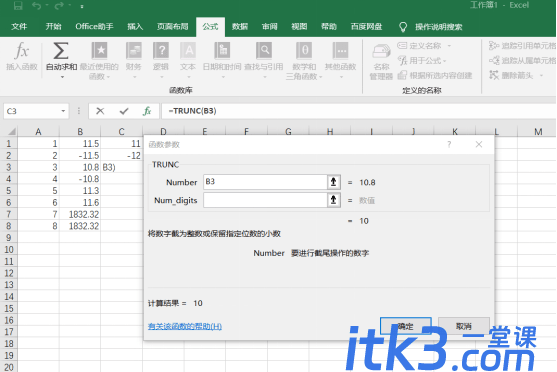Screen dimensions: 557x372
Task: Click the Number input field containing B3
Action: point(265,182)
